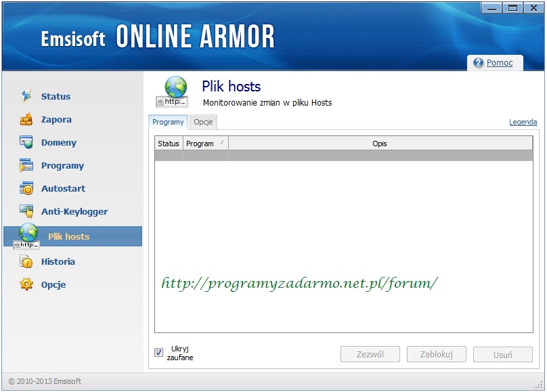Uncheck the Ukryj zaufane checkbox

159,352
